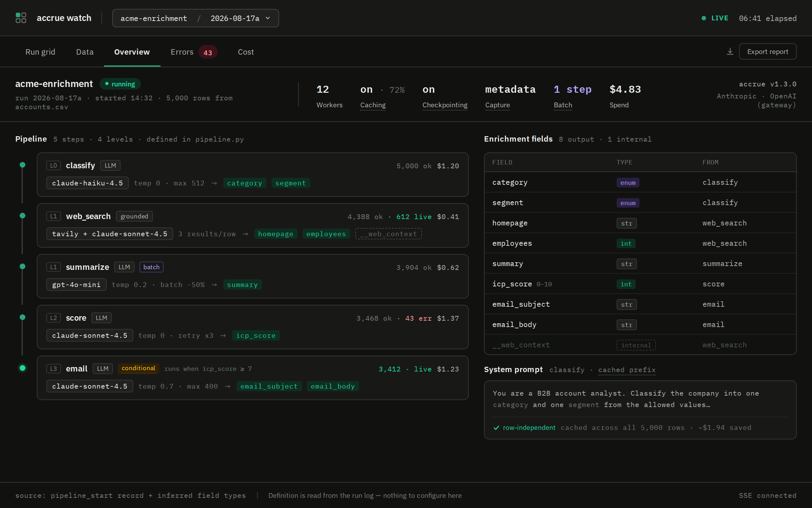
Task: Click the conditional badge on email step
Action: tap(139, 368)
